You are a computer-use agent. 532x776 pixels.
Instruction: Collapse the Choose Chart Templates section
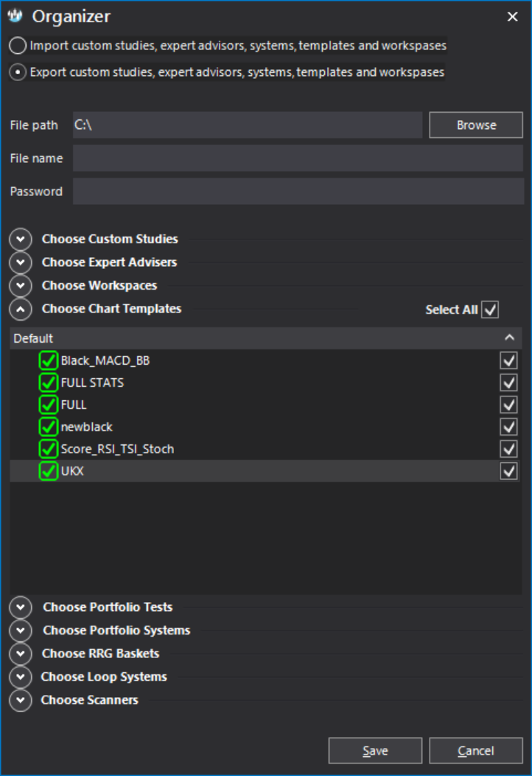pyautogui.click(x=21, y=310)
